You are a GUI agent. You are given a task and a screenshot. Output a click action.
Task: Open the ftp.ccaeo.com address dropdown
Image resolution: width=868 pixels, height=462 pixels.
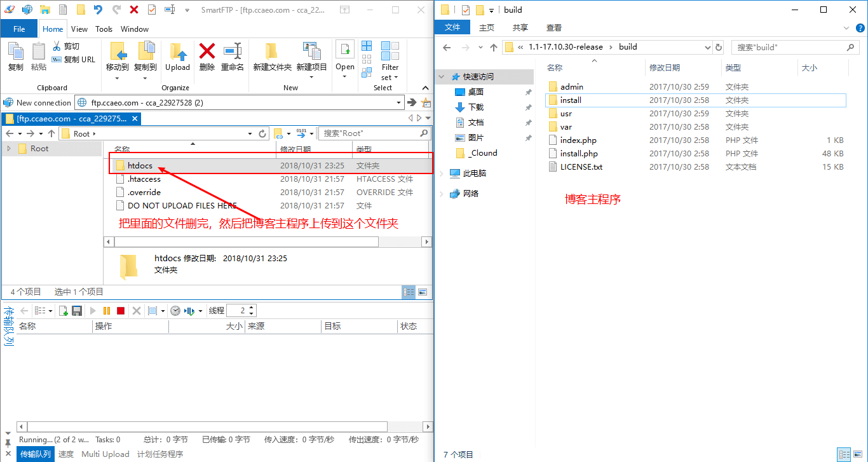pyautogui.click(x=398, y=102)
